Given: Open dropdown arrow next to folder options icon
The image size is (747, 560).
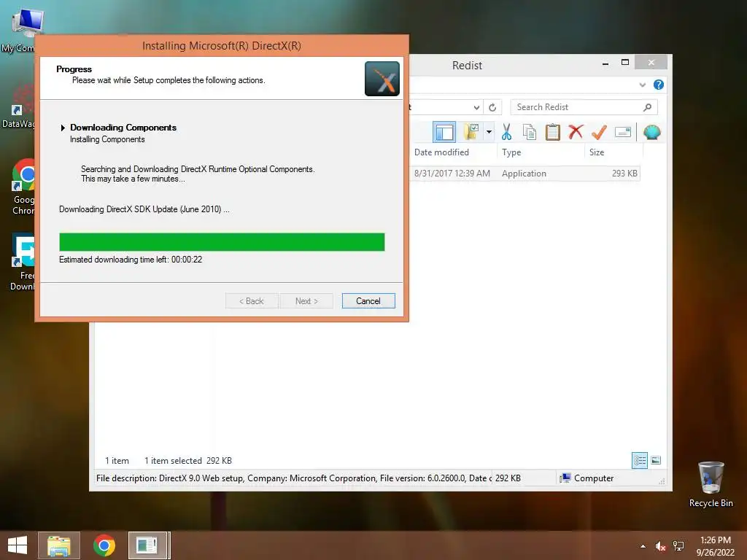Looking at the screenshot, I should (x=489, y=132).
